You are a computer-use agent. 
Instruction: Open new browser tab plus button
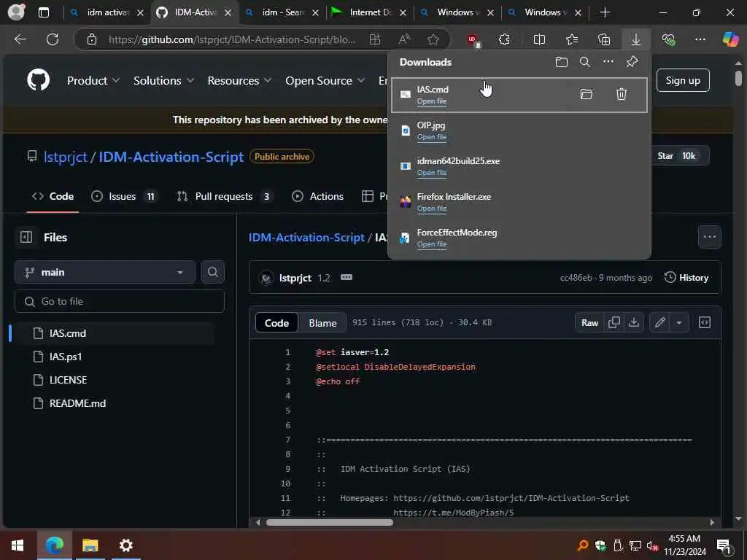pyautogui.click(x=605, y=12)
